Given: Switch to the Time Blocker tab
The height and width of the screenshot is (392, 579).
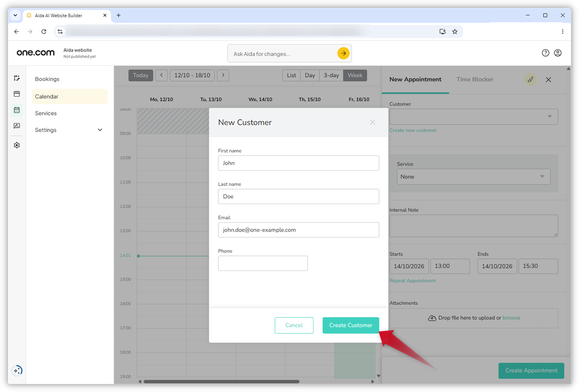Looking at the screenshot, I should (475, 80).
